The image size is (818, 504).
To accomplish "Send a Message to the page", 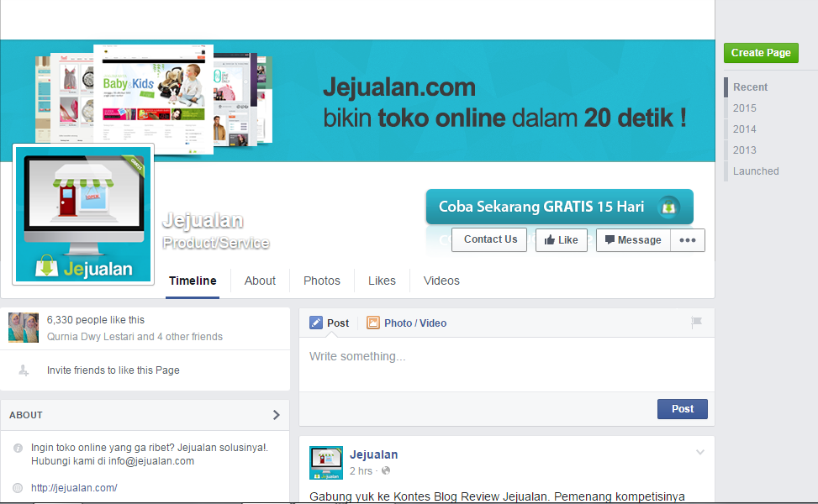I will click(633, 239).
